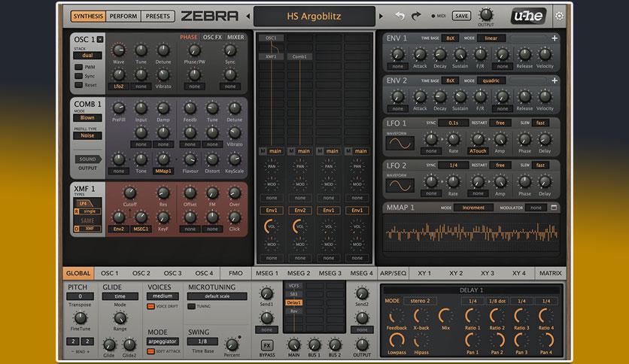Click the FX Bypass icon
Screen dimensions: 629x364
(267, 345)
